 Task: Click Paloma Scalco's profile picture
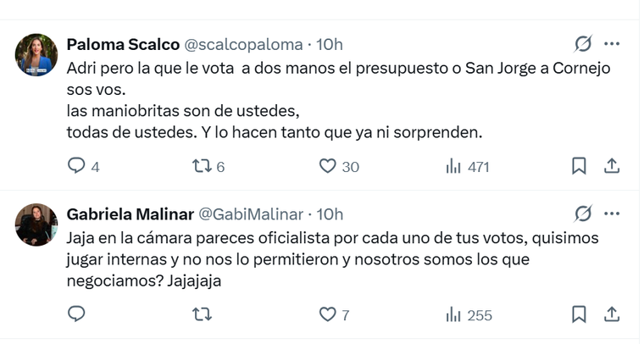click(36, 54)
